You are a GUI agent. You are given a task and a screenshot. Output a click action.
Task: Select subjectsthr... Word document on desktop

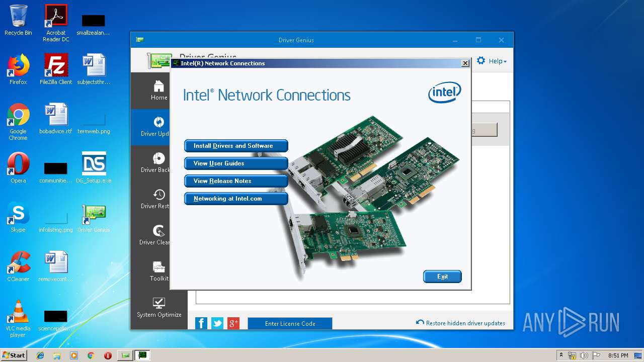tap(94, 69)
